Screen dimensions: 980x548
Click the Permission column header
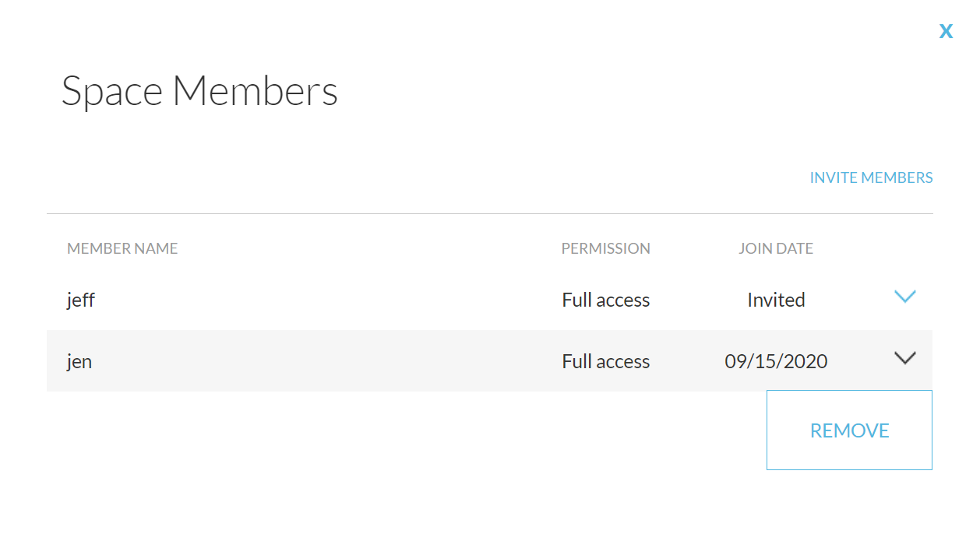[x=605, y=248]
